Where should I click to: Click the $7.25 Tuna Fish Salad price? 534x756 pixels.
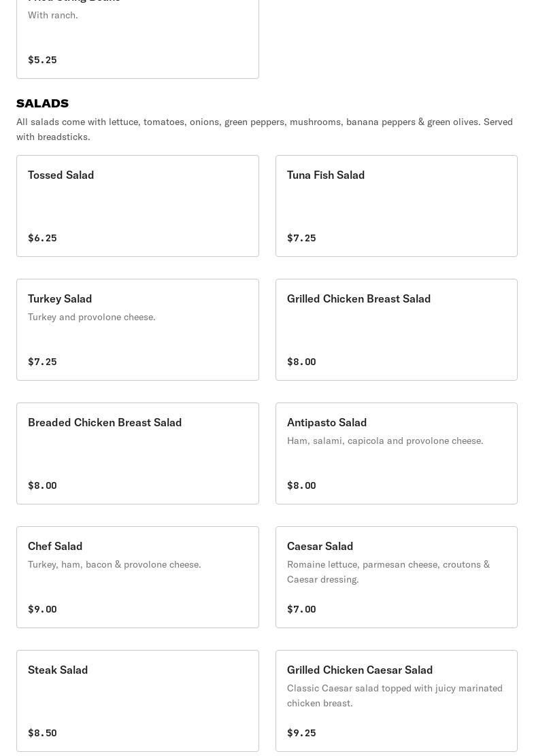pos(301,238)
